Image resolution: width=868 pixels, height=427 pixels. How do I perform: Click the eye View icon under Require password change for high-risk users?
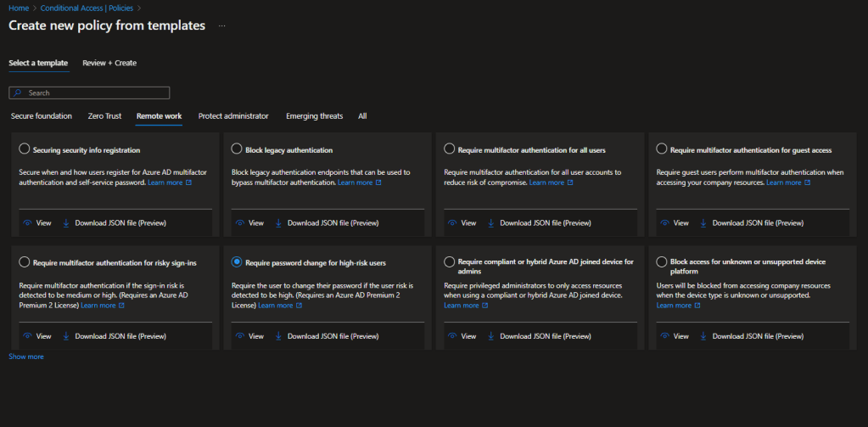tap(239, 336)
